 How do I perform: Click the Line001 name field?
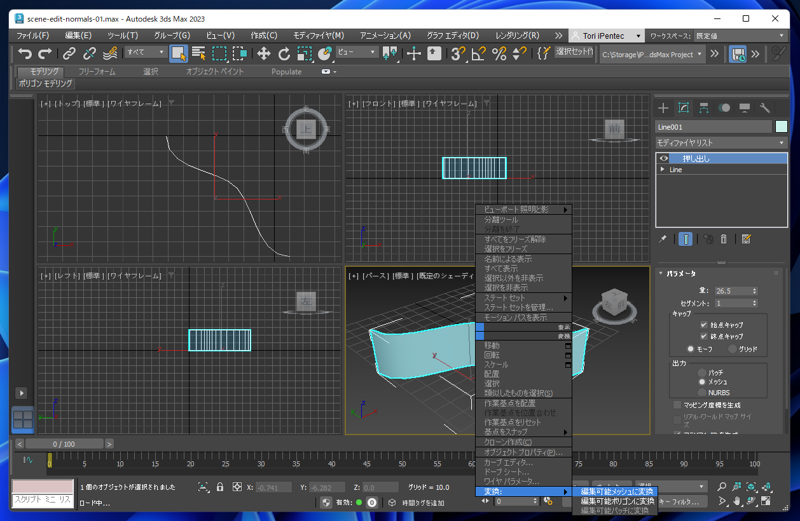[714, 127]
